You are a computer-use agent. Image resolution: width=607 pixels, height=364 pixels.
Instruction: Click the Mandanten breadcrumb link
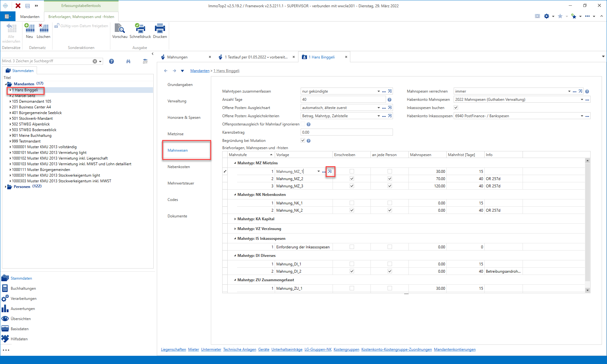[x=200, y=71]
